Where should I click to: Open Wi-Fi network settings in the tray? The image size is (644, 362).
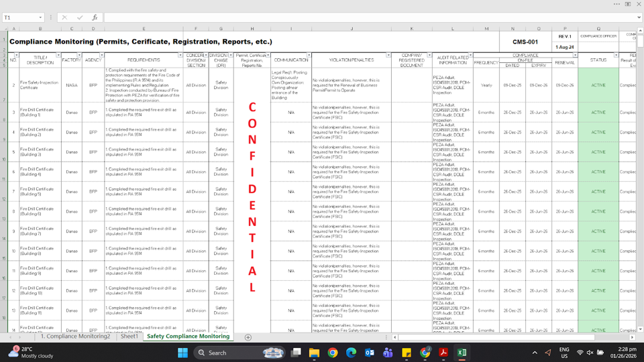pyautogui.click(x=580, y=353)
